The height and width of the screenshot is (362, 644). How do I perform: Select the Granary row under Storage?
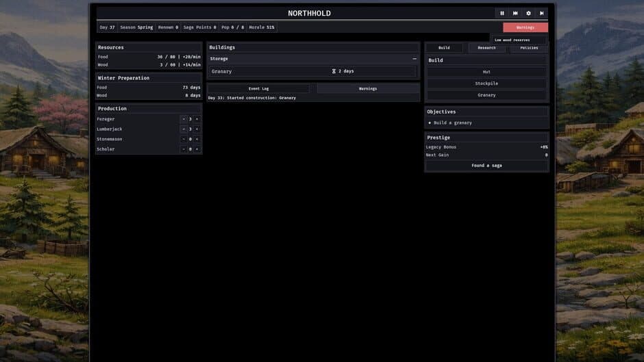[x=312, y=71]
